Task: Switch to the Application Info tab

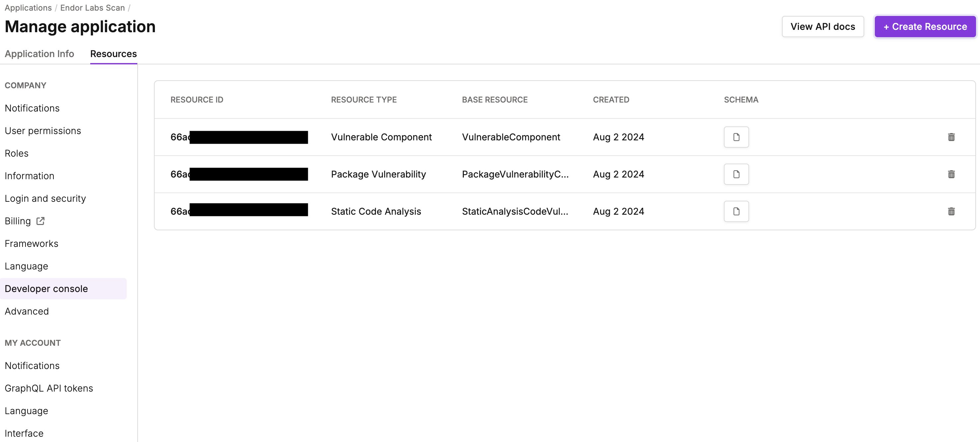Action: click(x=39, y=54)
